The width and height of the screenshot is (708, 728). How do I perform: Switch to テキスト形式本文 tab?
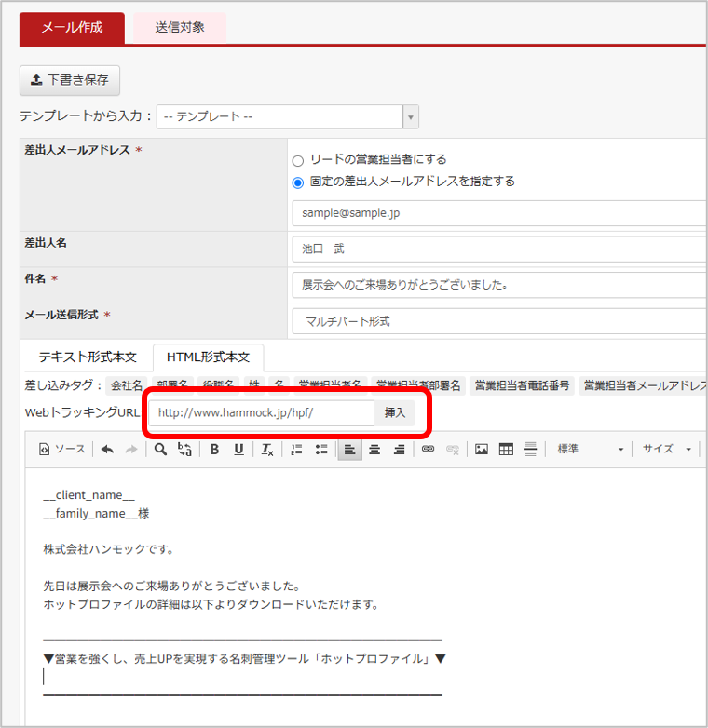click(x=88, y=357)
